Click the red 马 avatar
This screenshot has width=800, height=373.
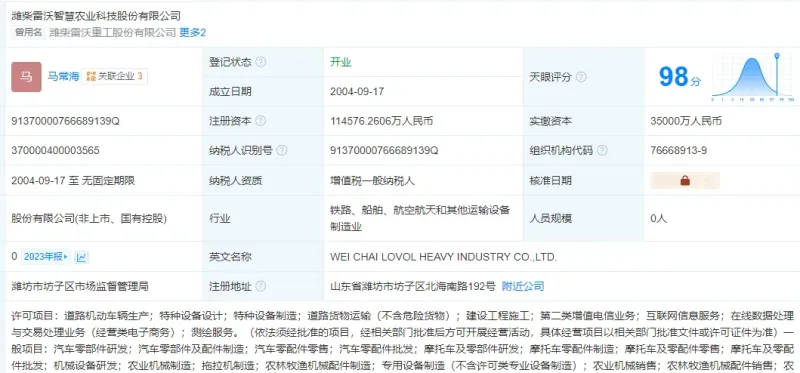point(27,77)
